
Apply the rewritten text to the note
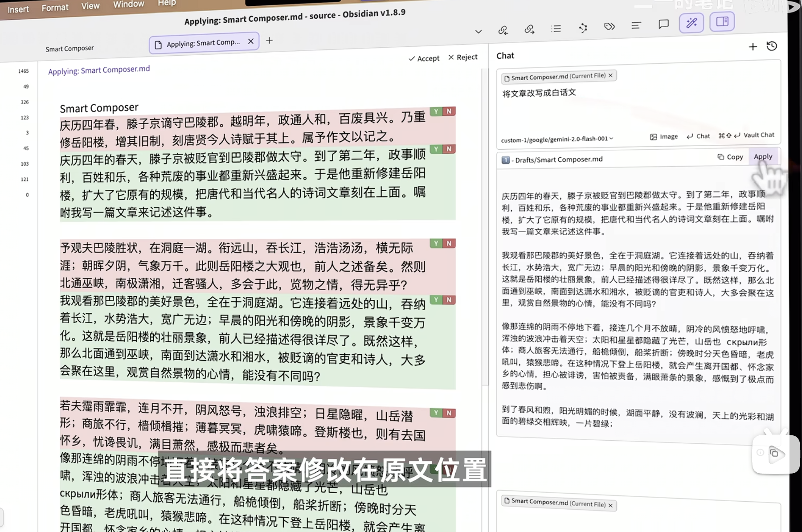pos(763,156)
